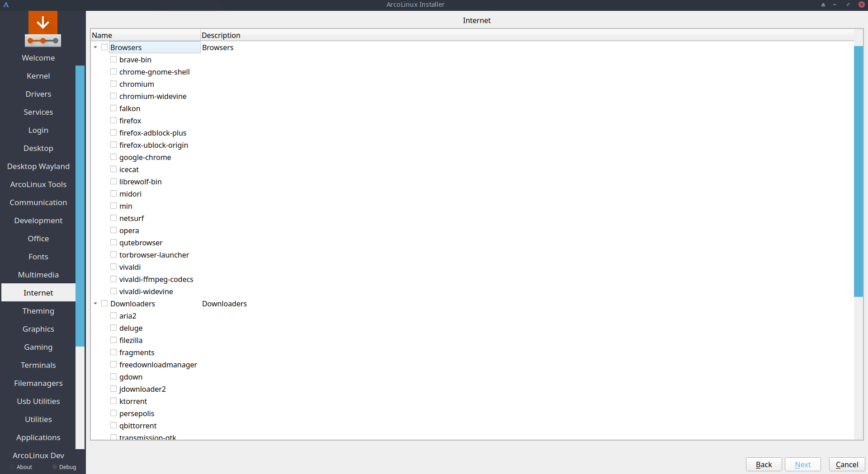Click the package list vertical scrollbar
868x474 pixels.
click(x=859, y=171)
